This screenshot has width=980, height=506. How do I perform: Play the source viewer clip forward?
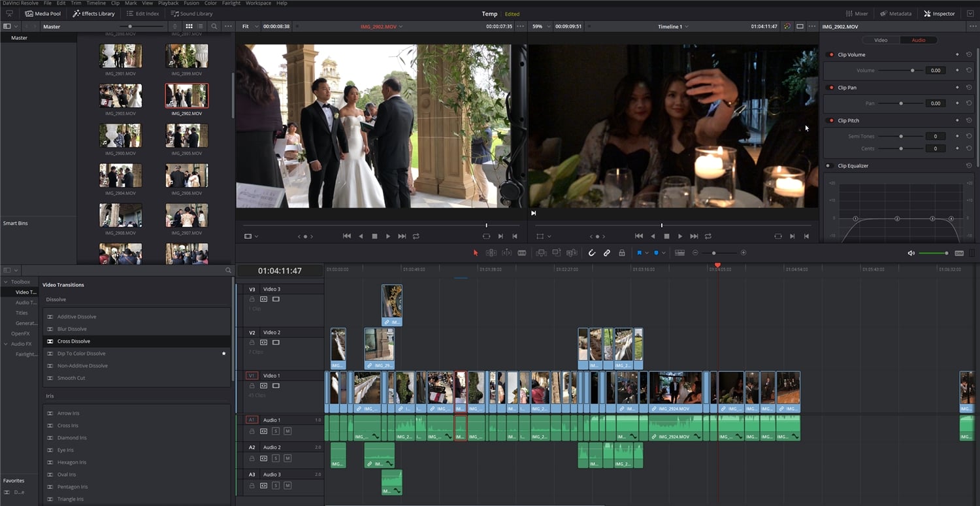[x=388, y=236]
